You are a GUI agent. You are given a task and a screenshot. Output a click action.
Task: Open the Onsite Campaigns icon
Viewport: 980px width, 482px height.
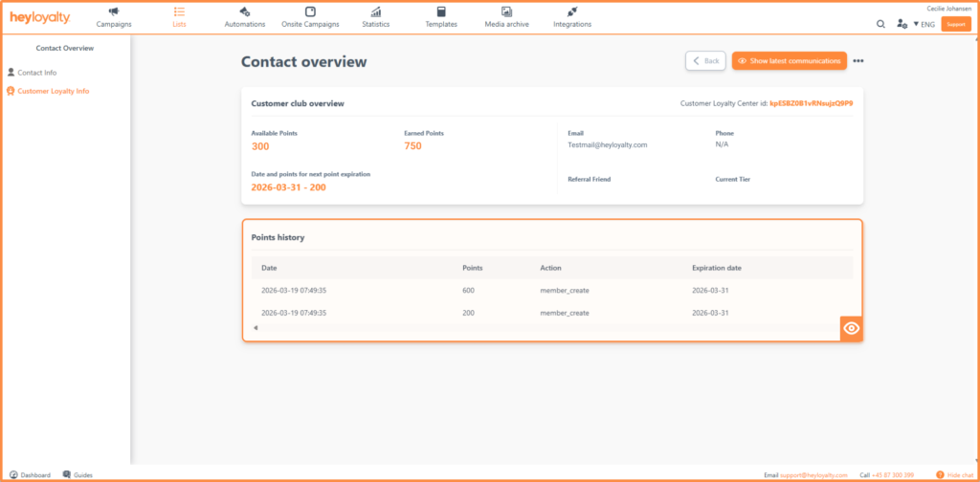click(x=310, y=11)
